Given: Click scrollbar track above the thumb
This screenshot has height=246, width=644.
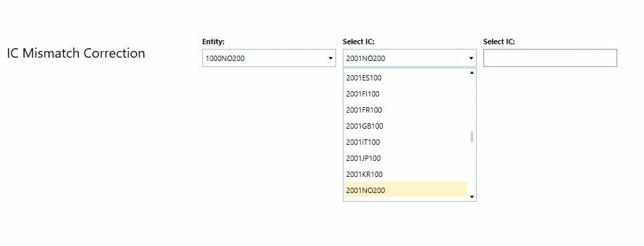Looking at the screenshot, I should point(471,103).
